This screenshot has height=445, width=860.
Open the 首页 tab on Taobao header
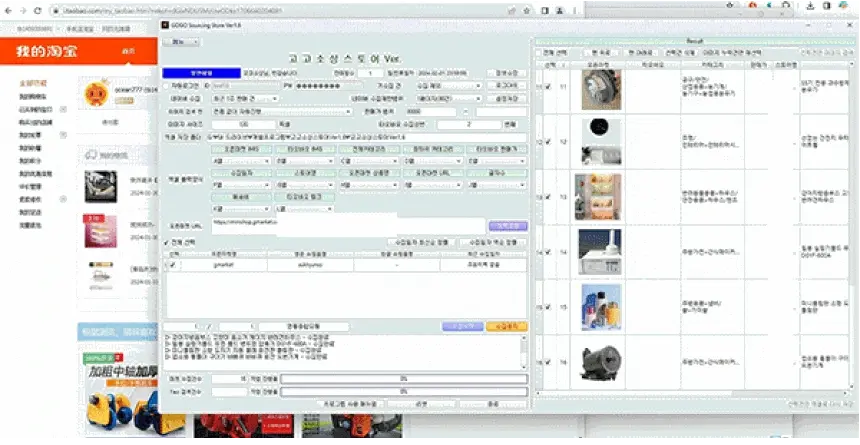pyautogui.click(x=128, y=52)
